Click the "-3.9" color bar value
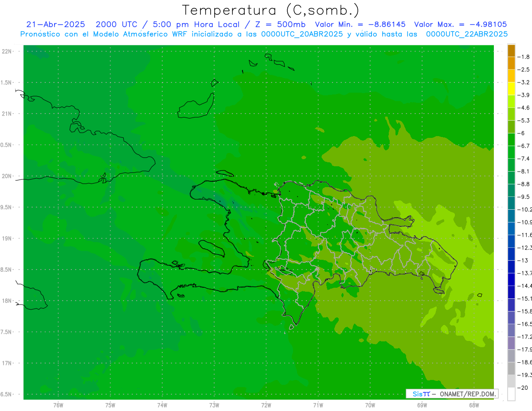This screenshot has height=411, width=532. tap(523, 95)
